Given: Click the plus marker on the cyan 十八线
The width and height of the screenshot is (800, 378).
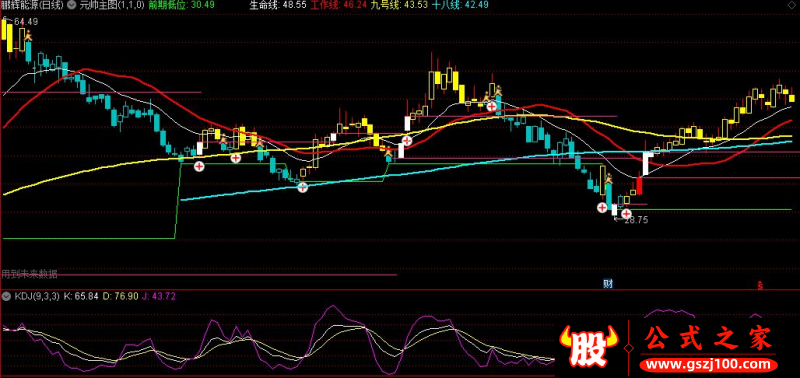Looking at the screenshot, I should coord(303,187).
